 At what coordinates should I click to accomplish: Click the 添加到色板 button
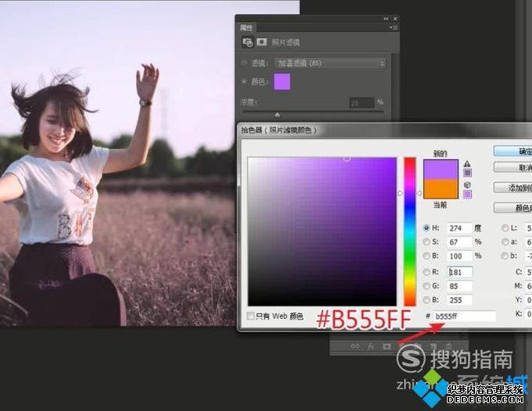514,188
